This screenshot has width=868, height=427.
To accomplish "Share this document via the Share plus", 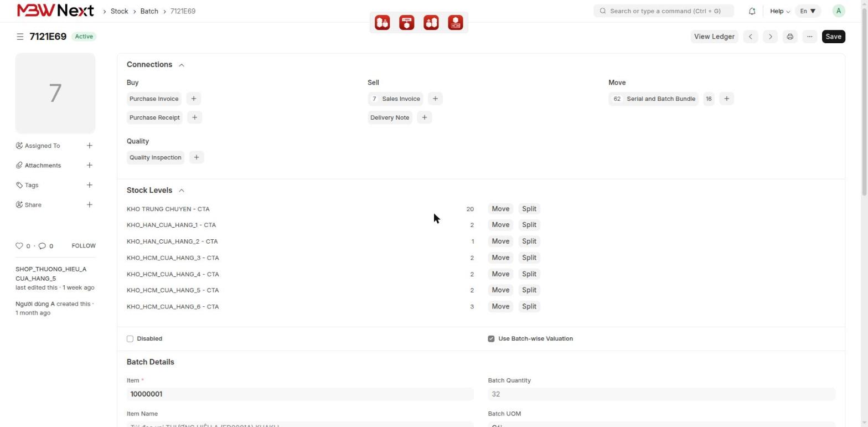I will point(90,205).
